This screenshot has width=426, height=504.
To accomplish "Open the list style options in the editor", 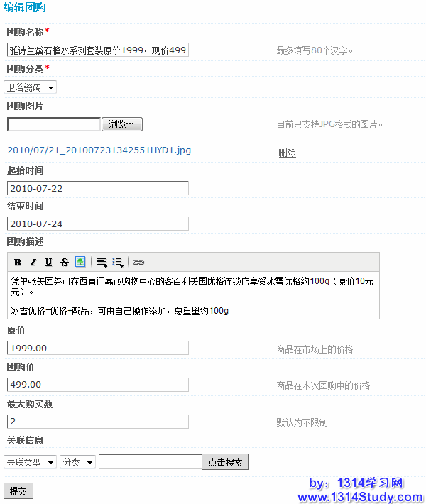I will point(119,262).
